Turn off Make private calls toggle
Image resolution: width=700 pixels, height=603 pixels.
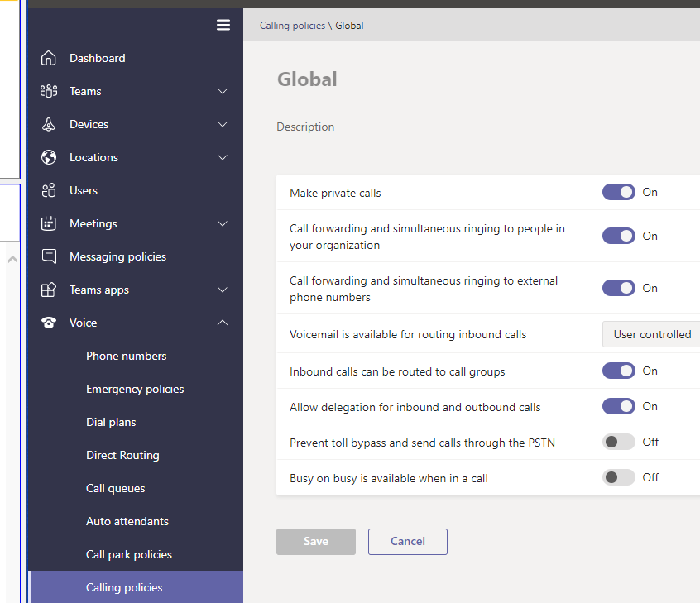coord(618,192)
